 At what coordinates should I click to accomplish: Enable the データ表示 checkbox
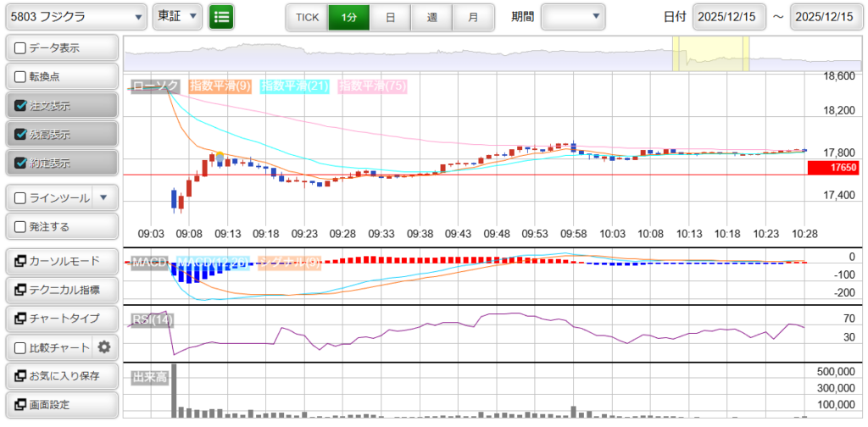21,48
